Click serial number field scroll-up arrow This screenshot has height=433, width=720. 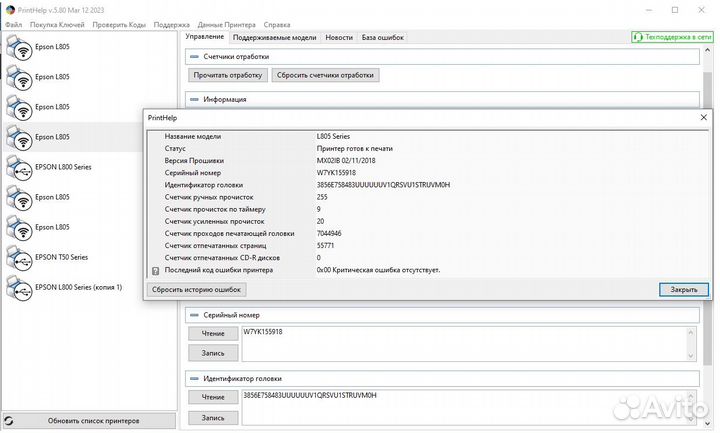click(692, 332)
